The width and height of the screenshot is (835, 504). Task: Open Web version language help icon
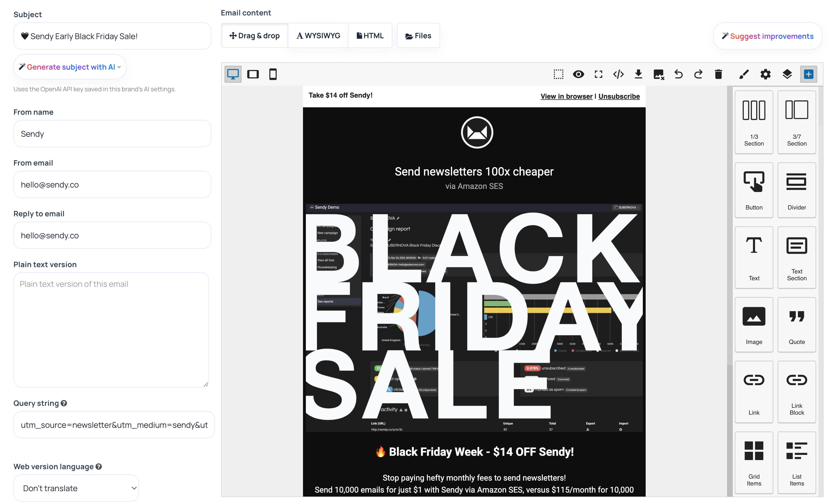[x=99, y=466]
